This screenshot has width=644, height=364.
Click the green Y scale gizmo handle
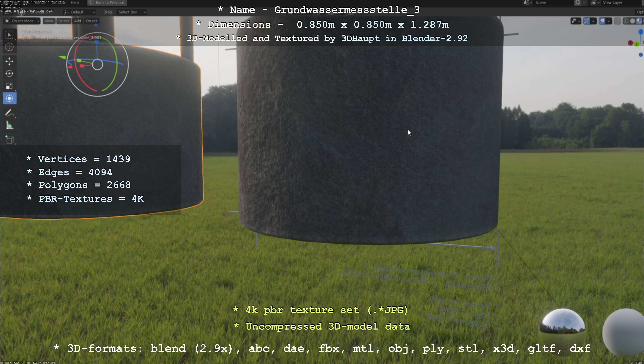(79, 60)
